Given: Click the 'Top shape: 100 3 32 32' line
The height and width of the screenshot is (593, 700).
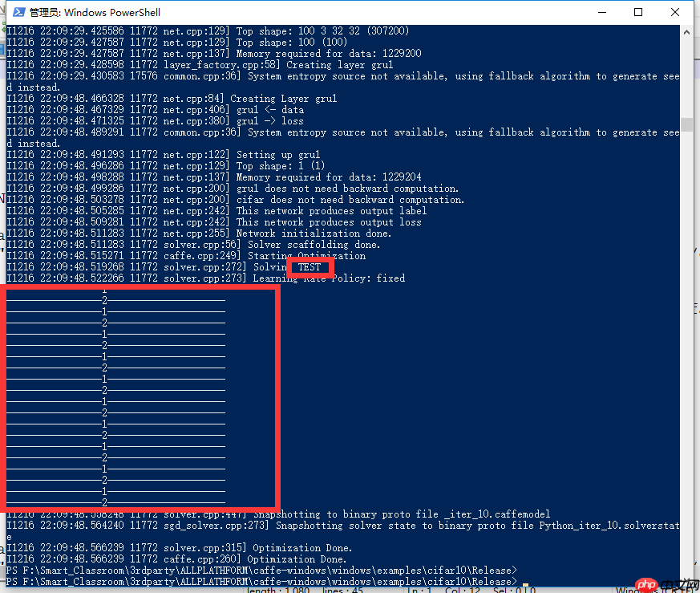Looking at the screenshot, I should coord(208,30).
